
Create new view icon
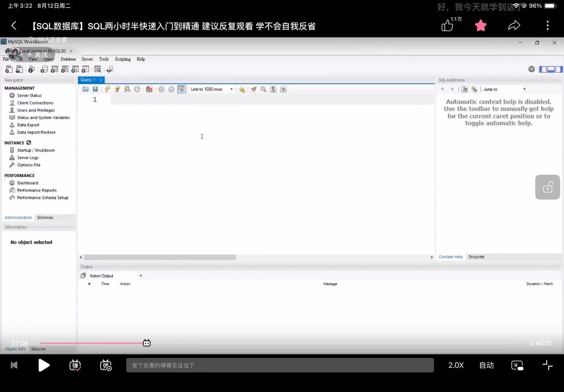tap(65, 69)
